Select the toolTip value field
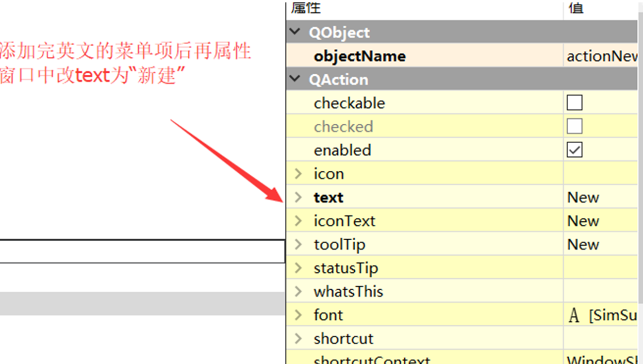The height and width of the screenshot is (364, 643). [x=601, y=244]
